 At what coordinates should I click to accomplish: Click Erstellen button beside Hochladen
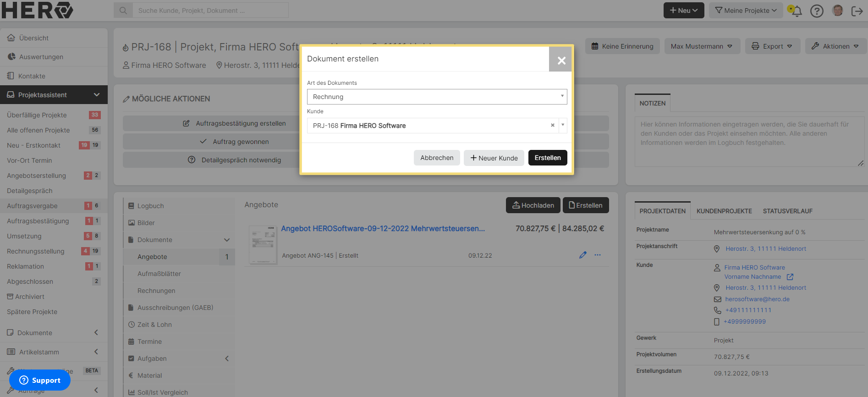[586, 205]
